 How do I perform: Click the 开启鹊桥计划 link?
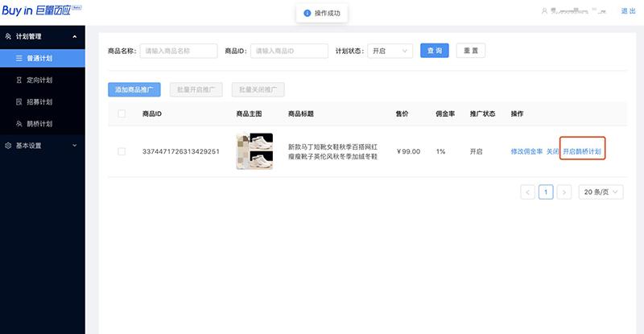click(x=582, y=151)
